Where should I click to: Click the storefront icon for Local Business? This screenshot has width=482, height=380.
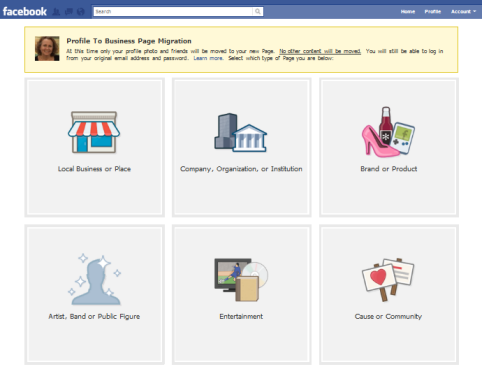tap(94, 132)
